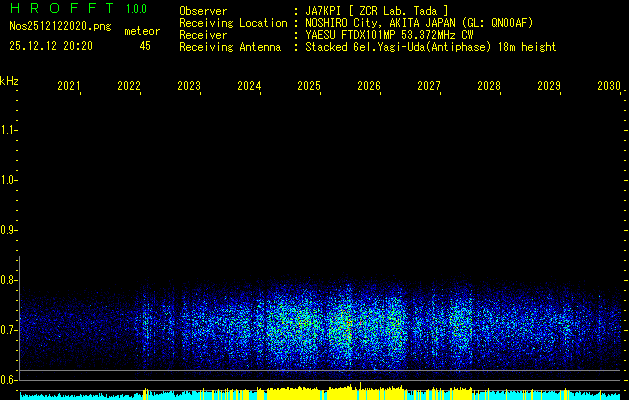The height and width of the screenshot is (400, 629).
Task: Click the 2030 time marker
Action: tap(609, 87)
